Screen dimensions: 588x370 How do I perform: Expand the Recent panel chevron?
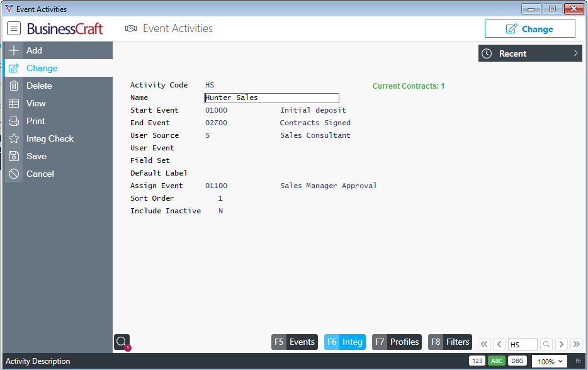575,53
